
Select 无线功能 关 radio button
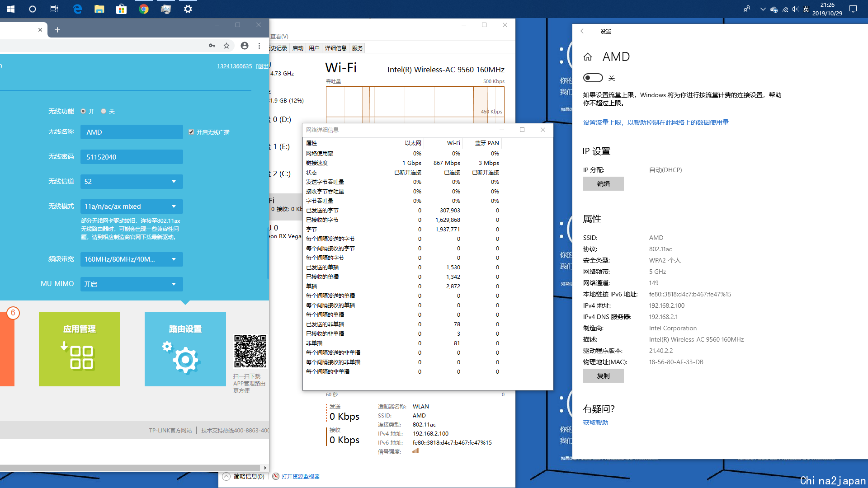pyautogui.click(x=104, y=111)
